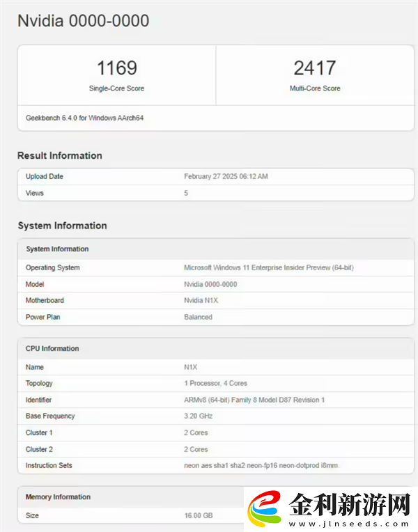Click the "Instruction Sets" row label
Screen dimensions: 418x532
49,465
